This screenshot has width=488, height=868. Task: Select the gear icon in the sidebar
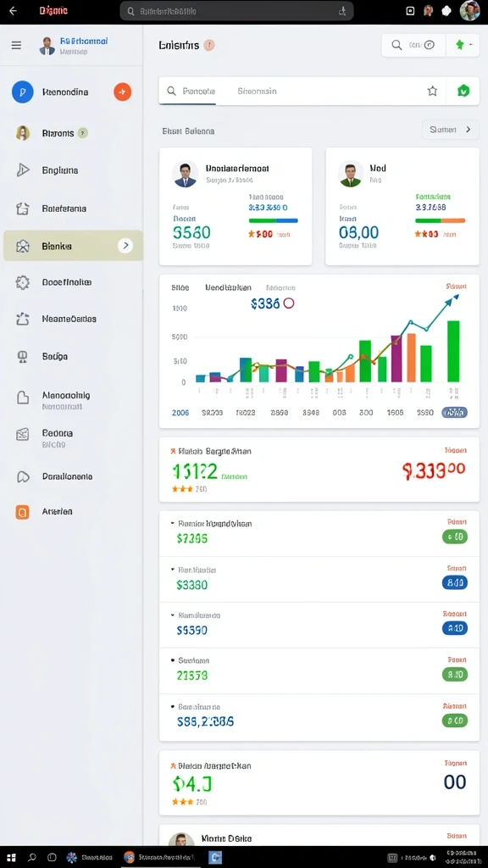click(22, 282)
